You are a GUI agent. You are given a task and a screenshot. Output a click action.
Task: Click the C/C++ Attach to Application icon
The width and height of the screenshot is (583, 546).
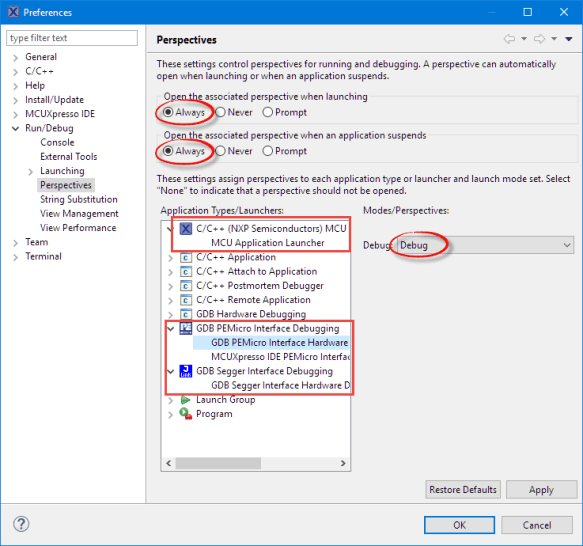tap(186, 272)
